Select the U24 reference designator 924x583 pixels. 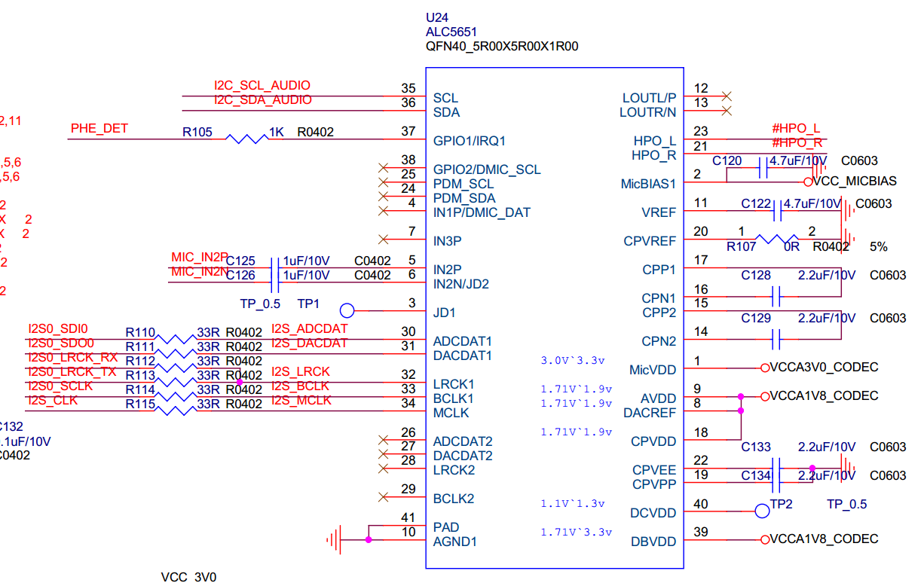click(x=437, y=18)
